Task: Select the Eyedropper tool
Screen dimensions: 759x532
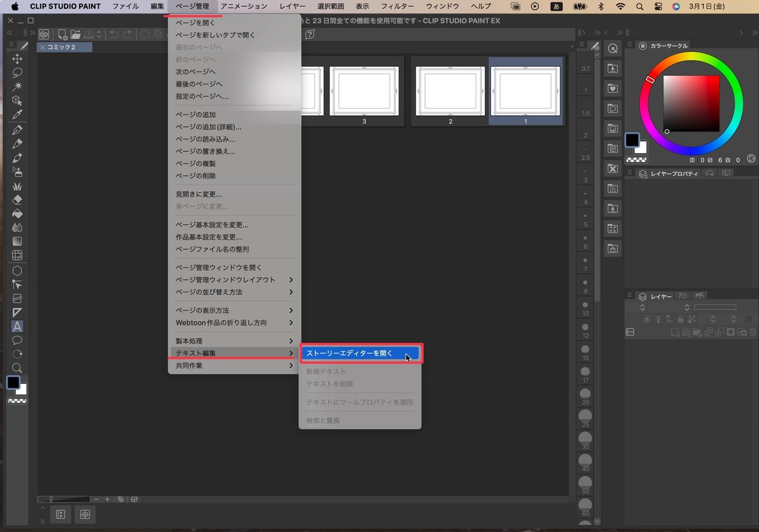Action: pos(17,114)
